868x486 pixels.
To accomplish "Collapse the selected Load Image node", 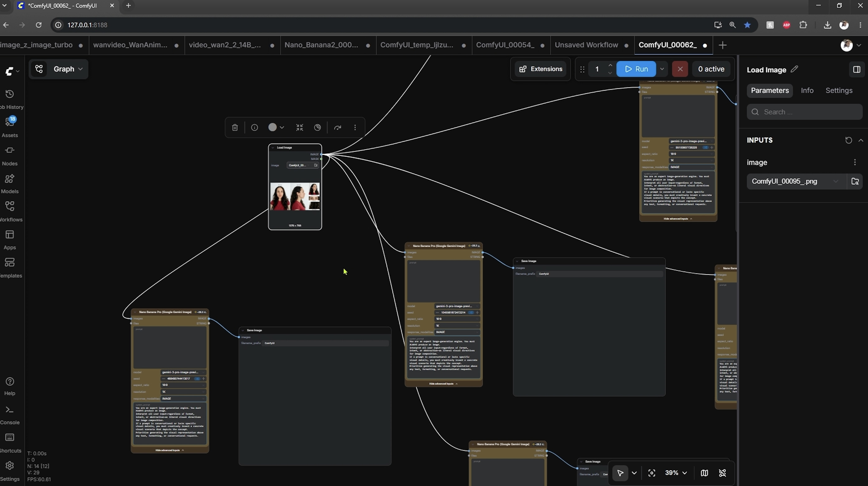I will tap(300, 127).
